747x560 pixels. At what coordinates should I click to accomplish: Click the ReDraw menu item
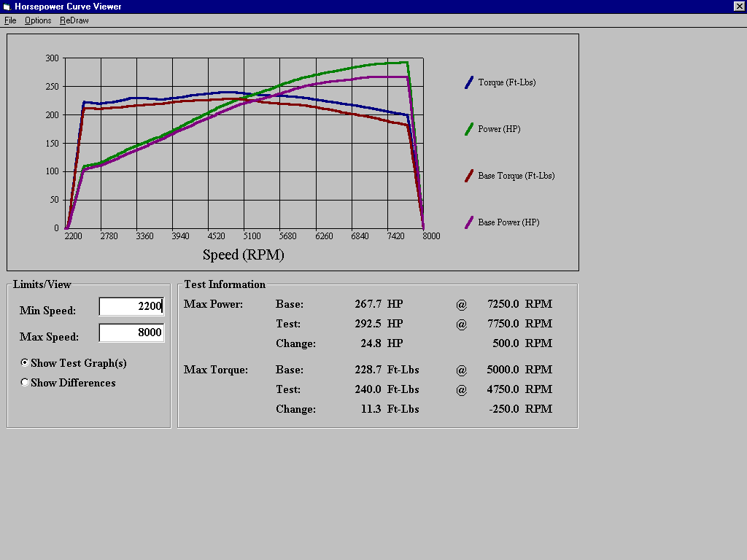74,20
